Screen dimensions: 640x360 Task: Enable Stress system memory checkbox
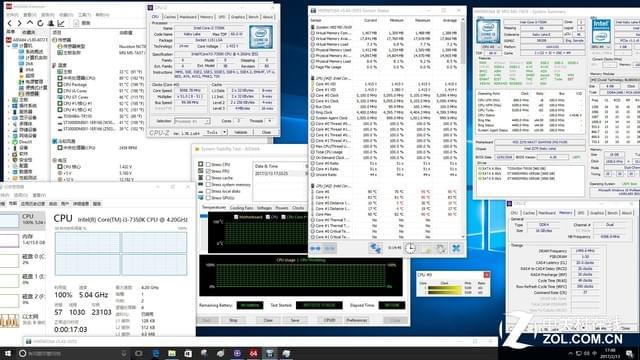[x=208, y=184]
